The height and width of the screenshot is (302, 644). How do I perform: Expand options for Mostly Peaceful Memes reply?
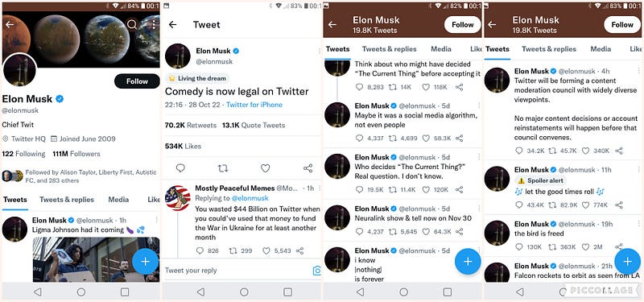pos(319,188)
